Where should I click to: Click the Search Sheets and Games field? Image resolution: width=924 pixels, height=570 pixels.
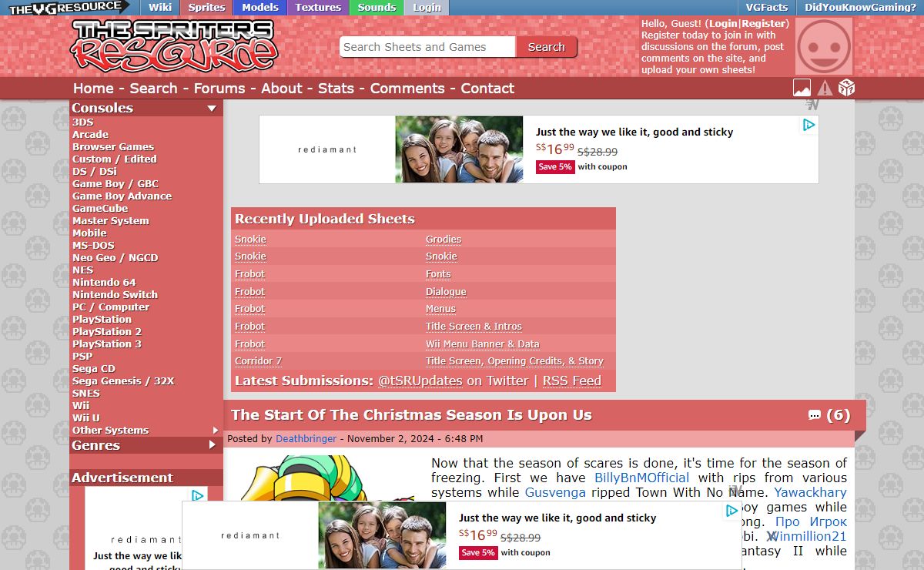pos(427,47)
